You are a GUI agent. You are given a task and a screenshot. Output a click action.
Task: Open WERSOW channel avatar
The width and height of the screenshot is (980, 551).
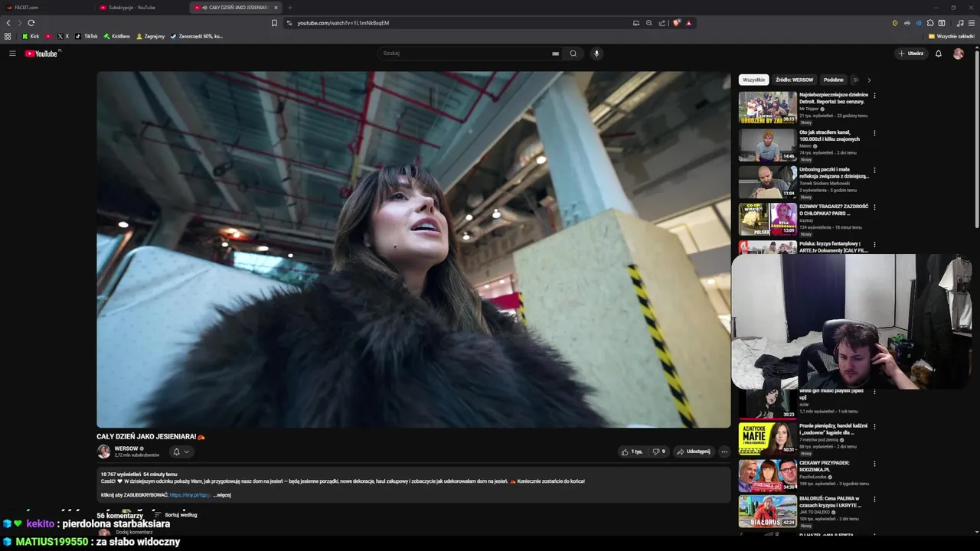103,452
